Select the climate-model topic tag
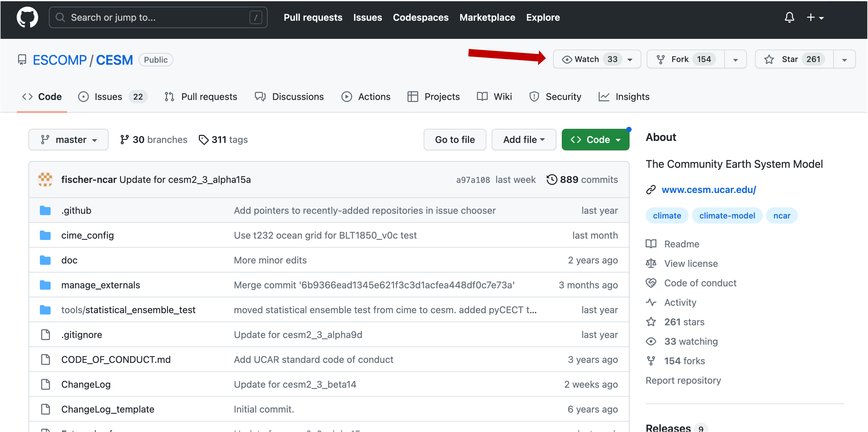The image size is (868, 432). (x=727, y=216)
